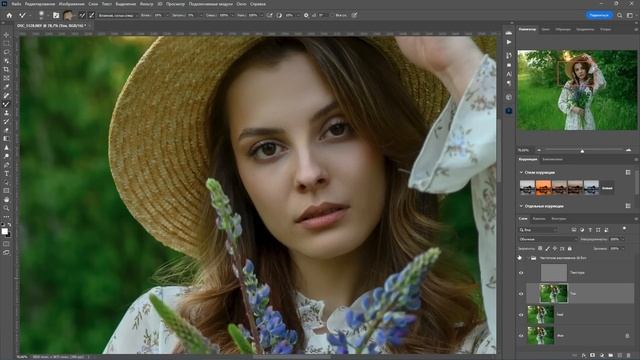Screen dimensions: 640x360
Task: Open the layer blend mode dropdown
Action: 548,239
